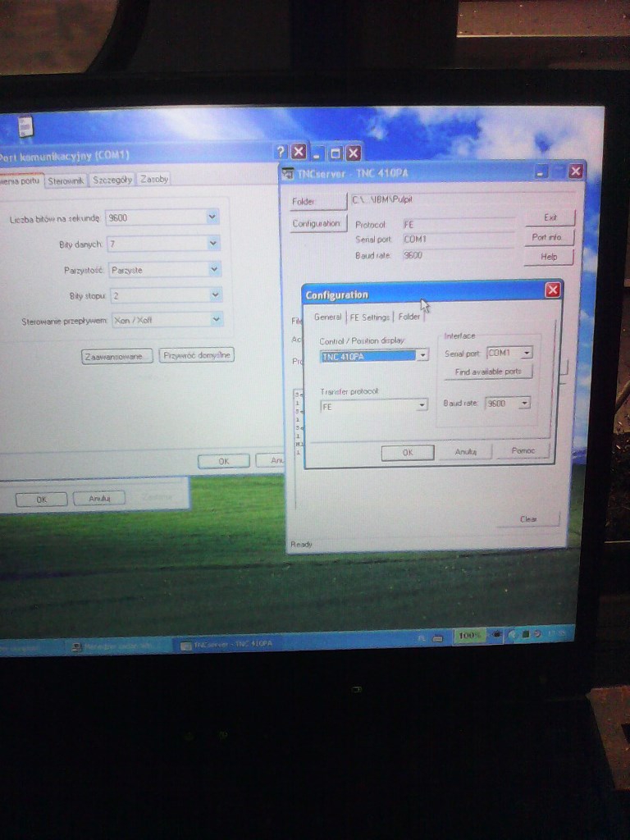Click the Folder button in TNCserver window
630x840 pixels.
[x=318, y=202]
